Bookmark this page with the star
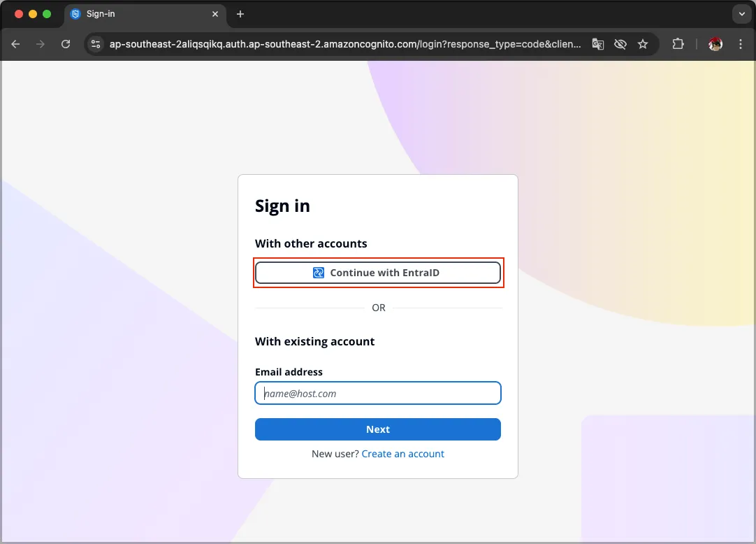Screen dimensions: 756x544 tap(643, 44)
